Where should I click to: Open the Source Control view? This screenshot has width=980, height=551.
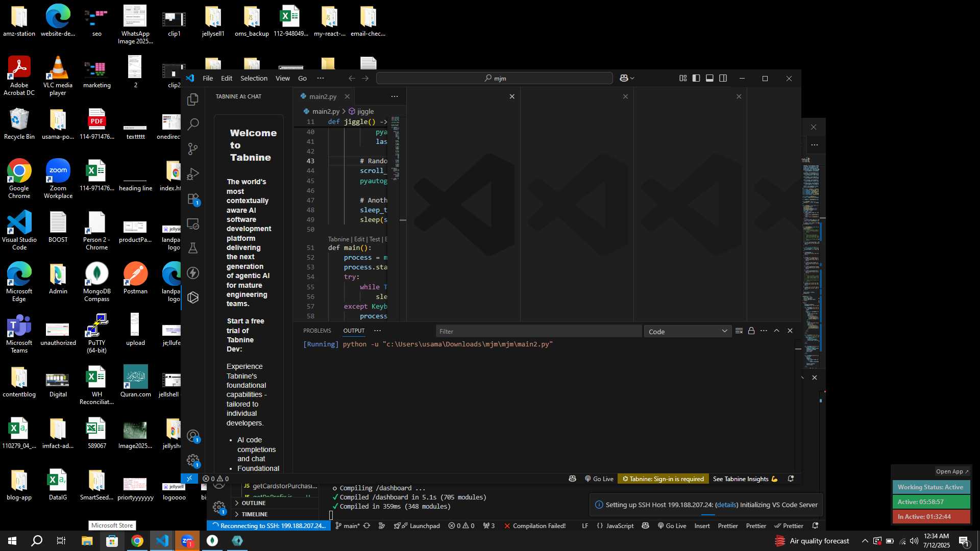click(193, 148)
